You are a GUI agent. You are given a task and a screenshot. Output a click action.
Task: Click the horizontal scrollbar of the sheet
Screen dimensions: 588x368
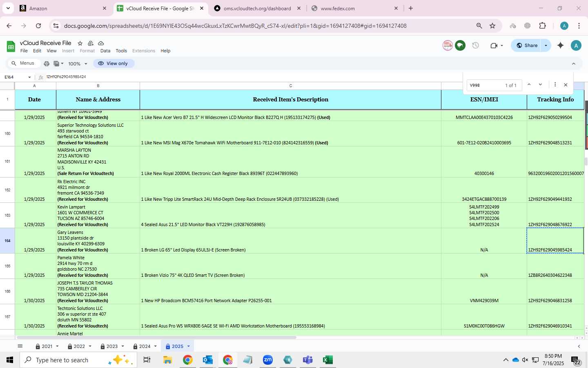click(156, 337)
